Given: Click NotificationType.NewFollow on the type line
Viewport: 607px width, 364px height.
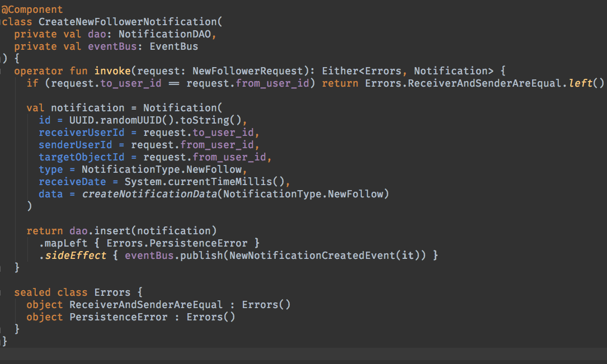Looking at the screenshot, I should [162, 169].
